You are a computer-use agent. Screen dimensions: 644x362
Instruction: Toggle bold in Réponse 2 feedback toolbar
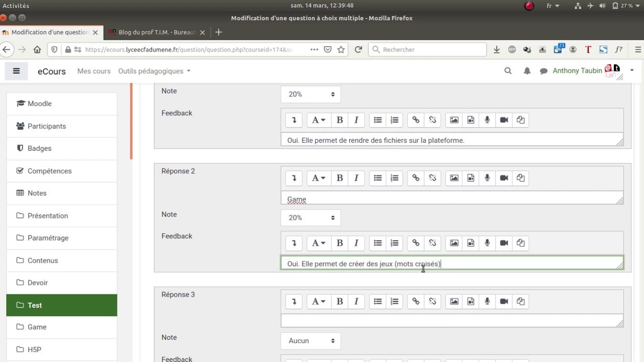(340, 243)
